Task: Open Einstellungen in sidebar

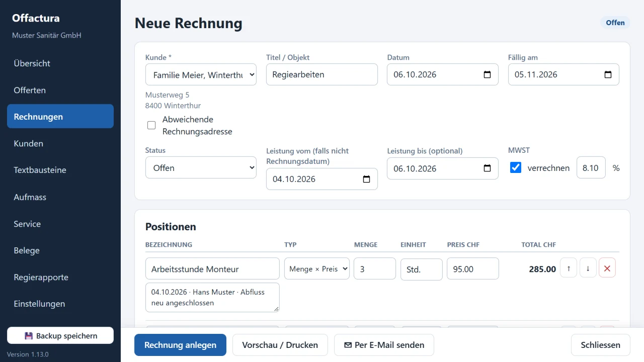Action: click(x=60, y=304)
